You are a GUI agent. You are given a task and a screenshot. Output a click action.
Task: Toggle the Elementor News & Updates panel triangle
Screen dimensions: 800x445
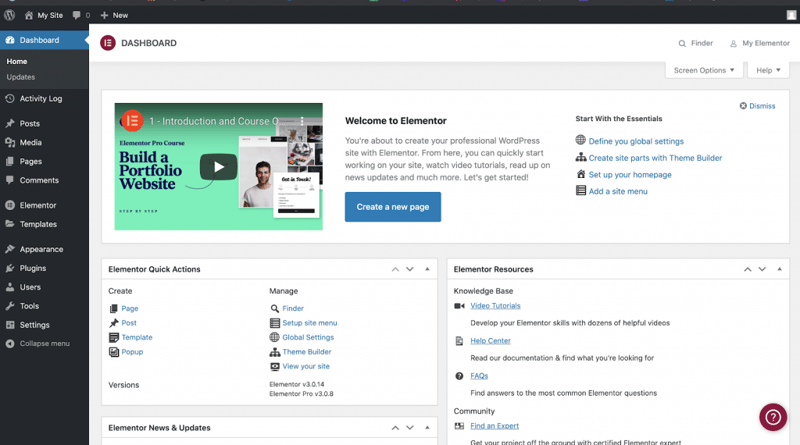coord(428,428)
